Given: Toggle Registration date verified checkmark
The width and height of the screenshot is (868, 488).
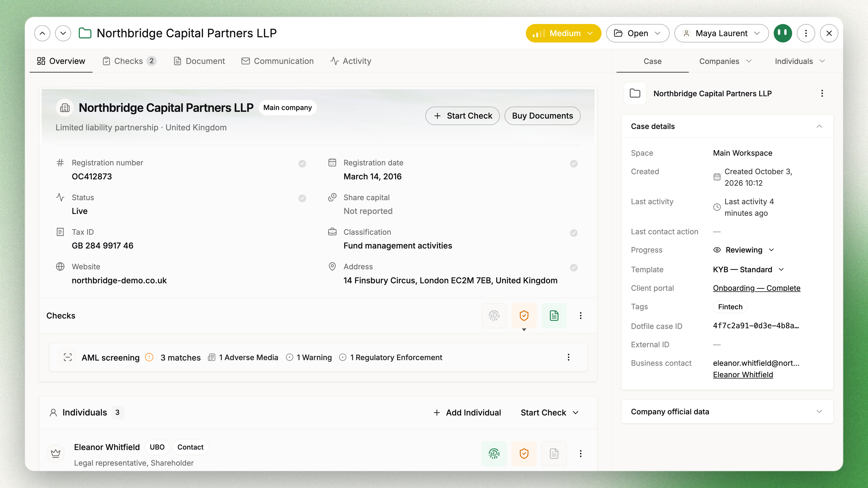Looking at the screenshot, I should [x=574, y=164].
